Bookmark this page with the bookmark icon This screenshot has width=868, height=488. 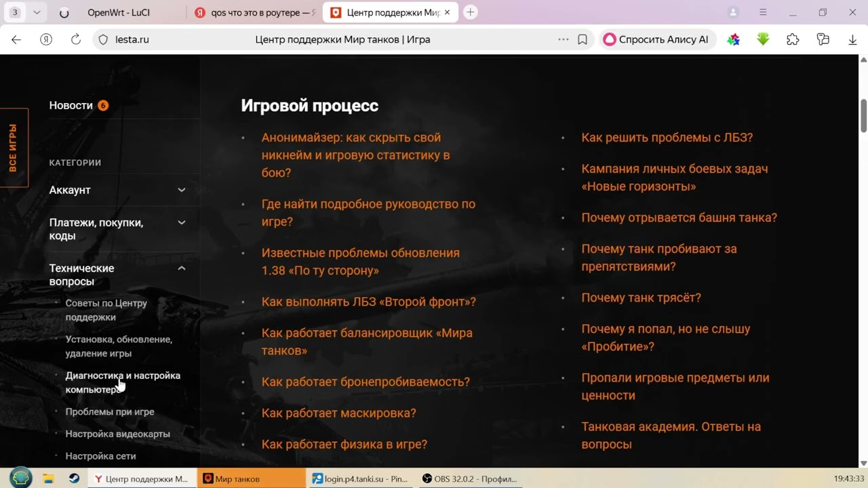click(x=583, y=39)
